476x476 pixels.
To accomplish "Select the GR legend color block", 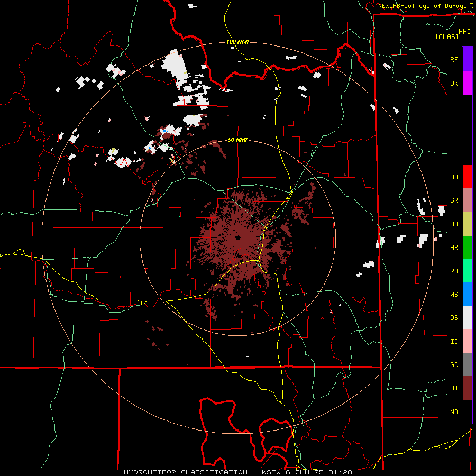I will point(467,200).
